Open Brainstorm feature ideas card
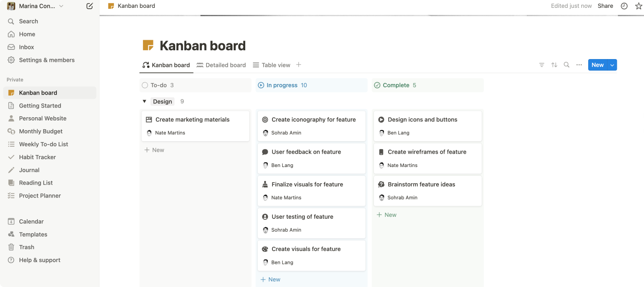 pos(428,191)
